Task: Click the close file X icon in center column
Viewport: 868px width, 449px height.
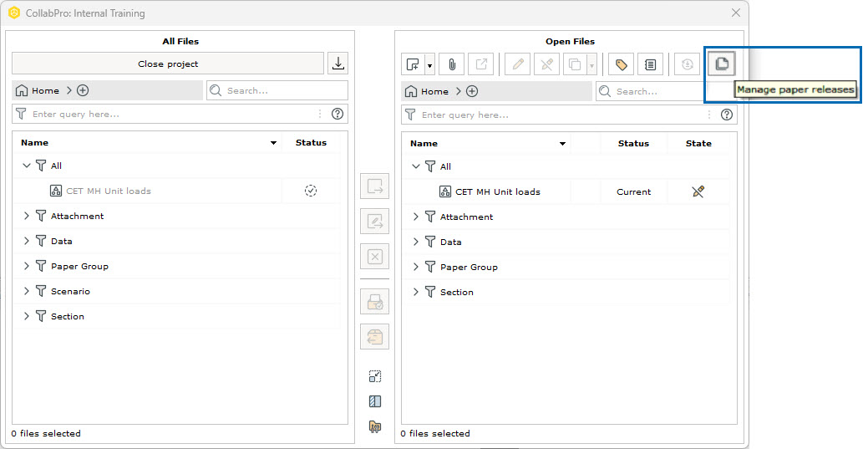Action: pos(375,257)
